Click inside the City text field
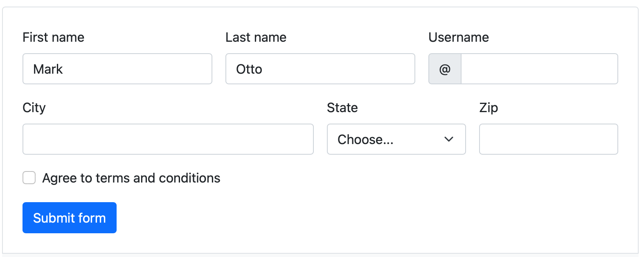 168,140
